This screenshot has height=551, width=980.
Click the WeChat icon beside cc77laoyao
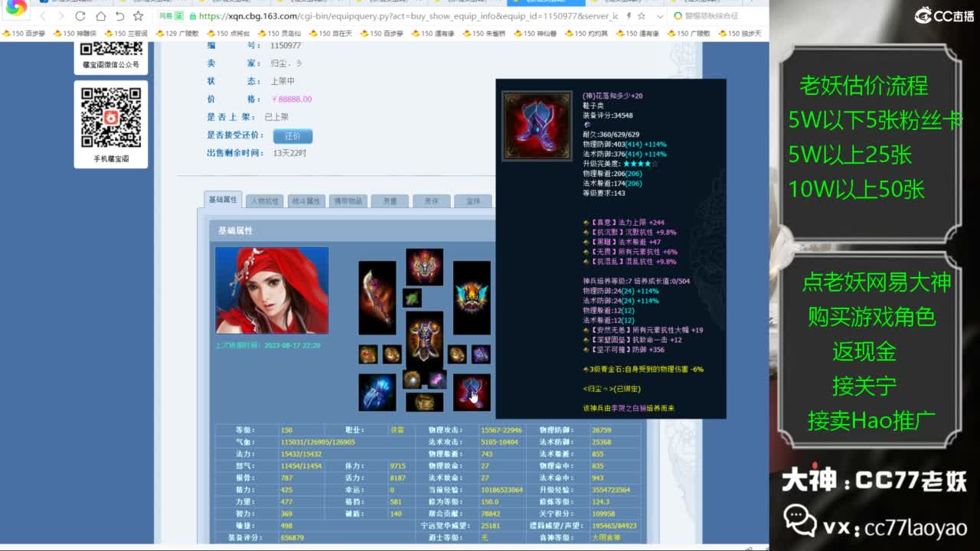800,522
